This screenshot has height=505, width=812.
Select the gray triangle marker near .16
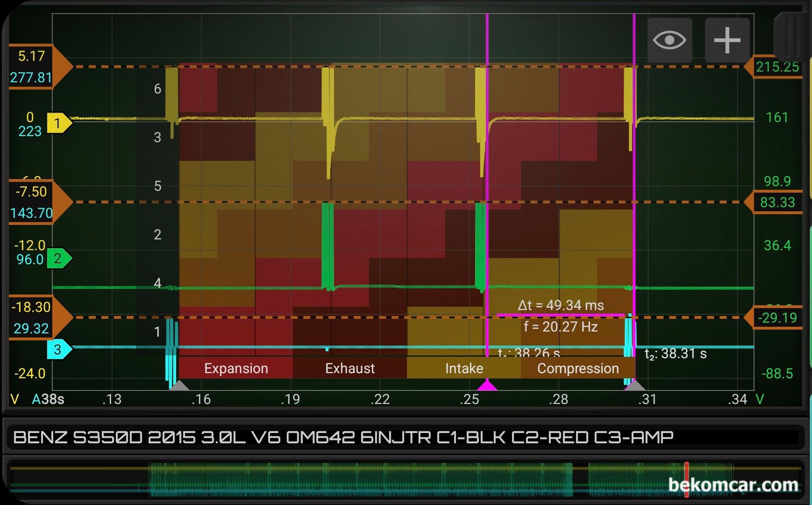(179, 385)
